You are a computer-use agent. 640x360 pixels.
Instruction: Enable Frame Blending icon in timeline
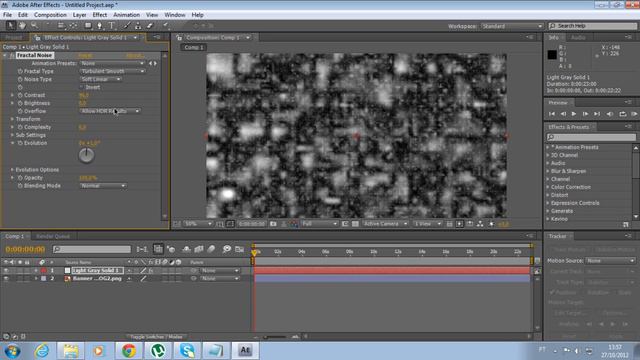199,249
